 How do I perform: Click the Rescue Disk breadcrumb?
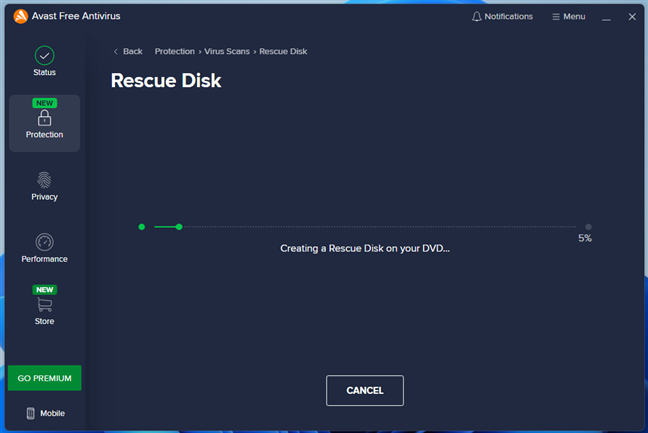coord(283,51)
